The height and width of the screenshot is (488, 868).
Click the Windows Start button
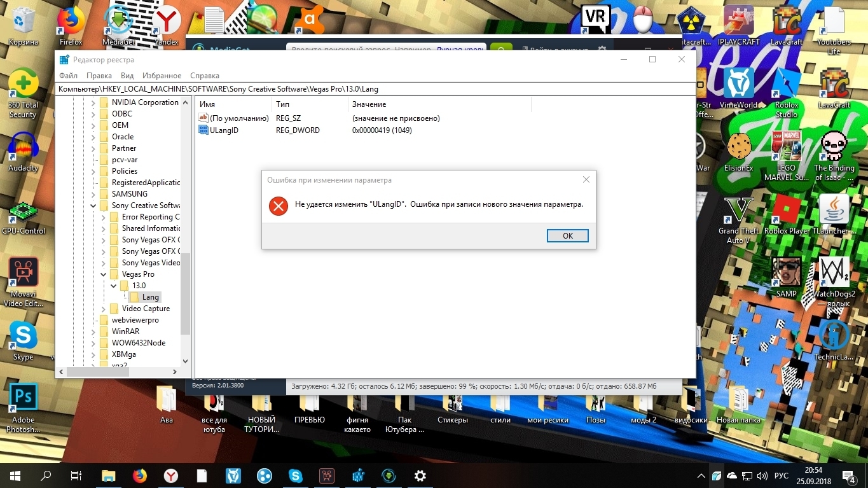[x=13, y=476]
